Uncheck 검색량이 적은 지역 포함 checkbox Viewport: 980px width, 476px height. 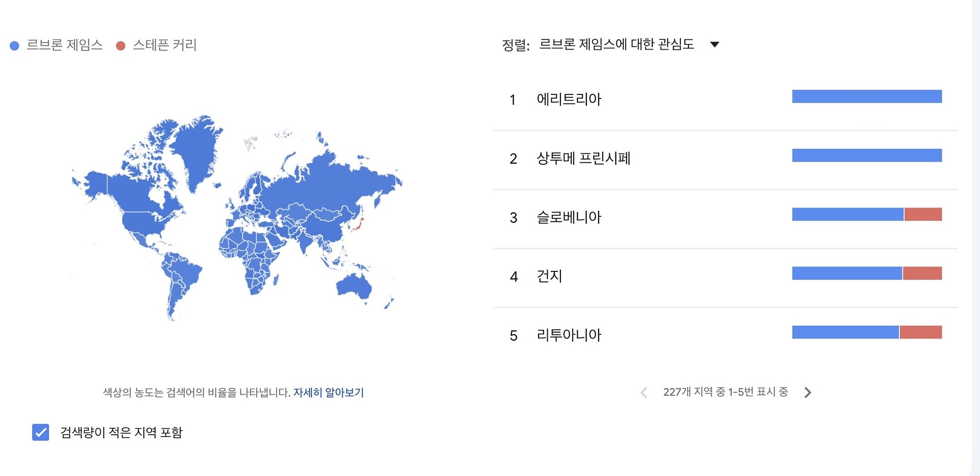(41, 432)
